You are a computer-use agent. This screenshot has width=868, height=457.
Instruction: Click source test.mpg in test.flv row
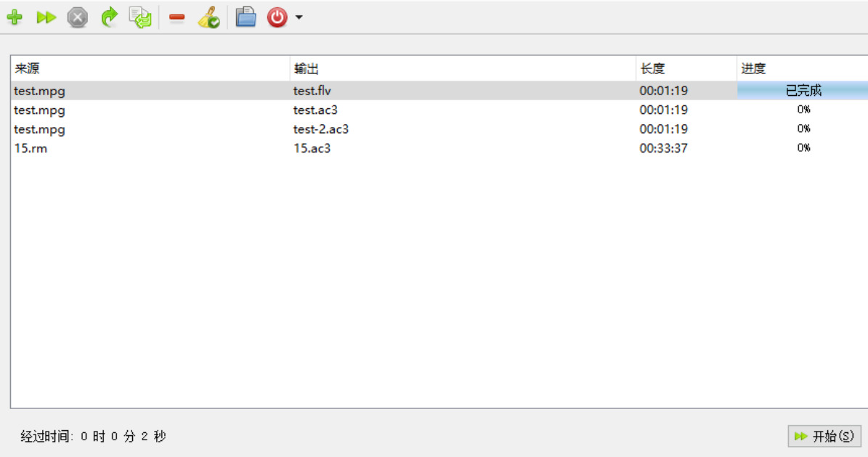[39, 91]
